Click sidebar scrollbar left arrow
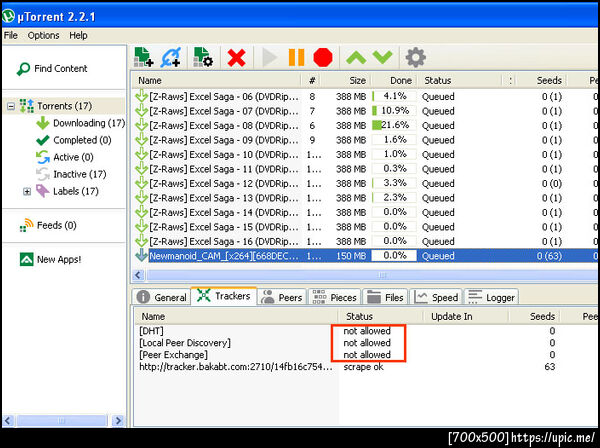This screenshot has width=600, height=448. coord(8,421)
